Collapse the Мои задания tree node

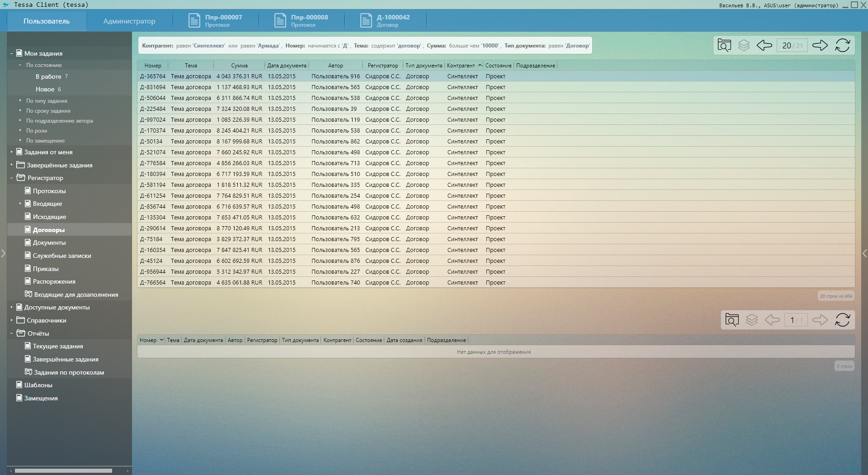(x=11, y=53)
